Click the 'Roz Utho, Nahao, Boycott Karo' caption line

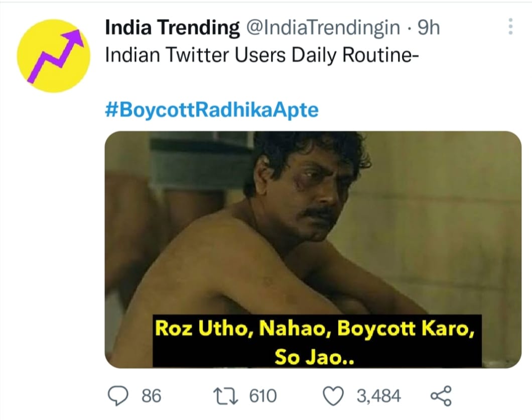(315, 329)
